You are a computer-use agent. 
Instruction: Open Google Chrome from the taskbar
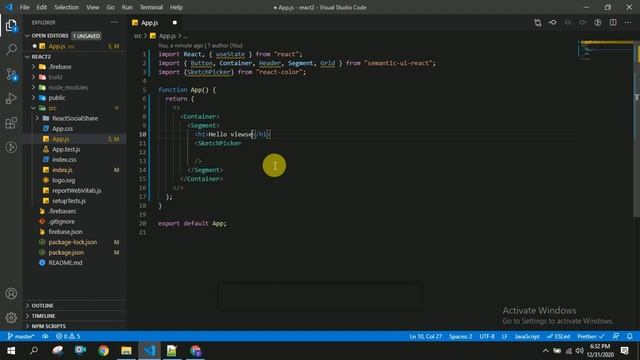pos(103,351)
